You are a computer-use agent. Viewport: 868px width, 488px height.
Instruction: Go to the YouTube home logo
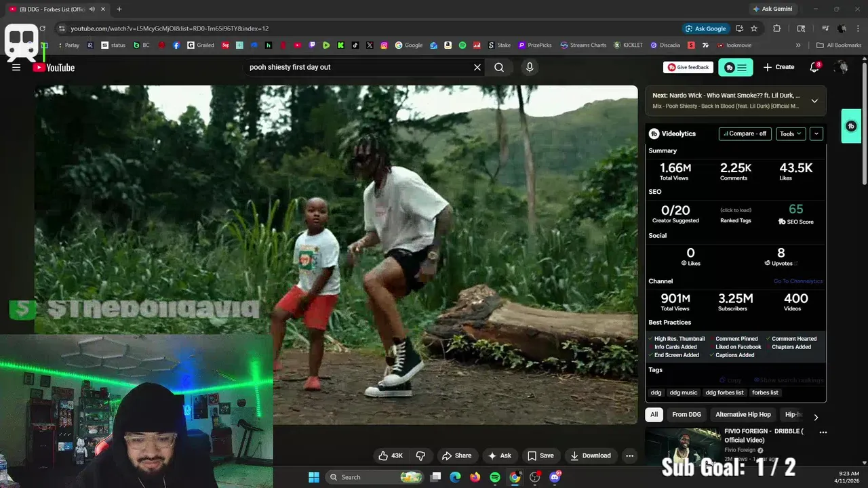coord(54,67)
